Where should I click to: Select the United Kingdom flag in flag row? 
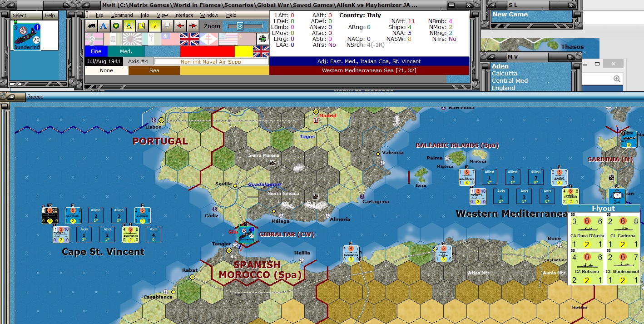(x=189, y=39)
